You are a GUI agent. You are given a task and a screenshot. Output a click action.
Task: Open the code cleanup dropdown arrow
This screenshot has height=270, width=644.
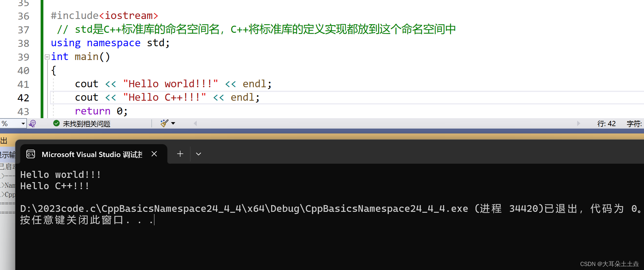173,123
